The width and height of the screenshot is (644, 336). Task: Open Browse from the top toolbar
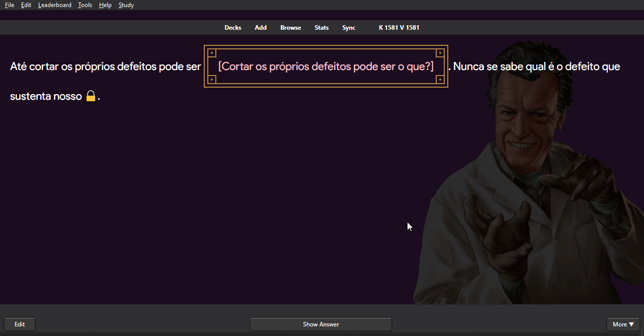pos(291,28)
